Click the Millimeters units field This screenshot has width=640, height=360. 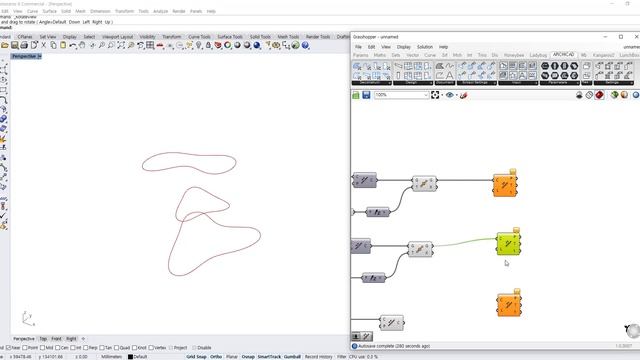tap(111, 357)
